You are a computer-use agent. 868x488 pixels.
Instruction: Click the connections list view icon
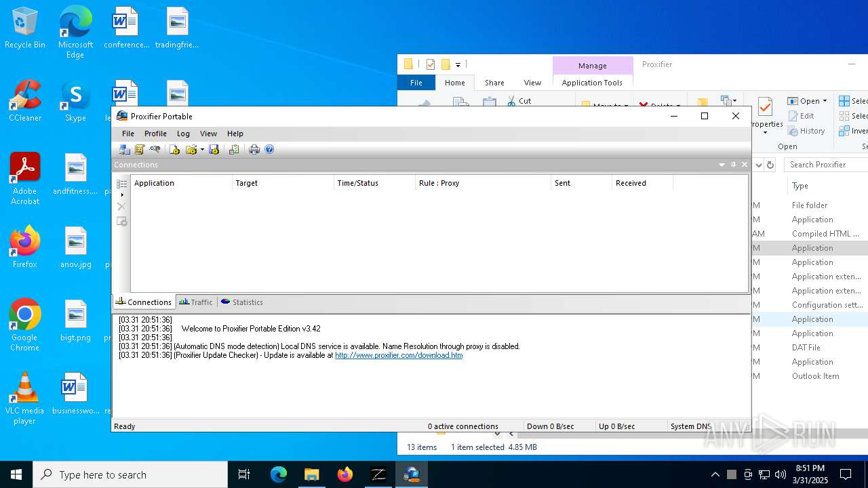click(122, 184)
